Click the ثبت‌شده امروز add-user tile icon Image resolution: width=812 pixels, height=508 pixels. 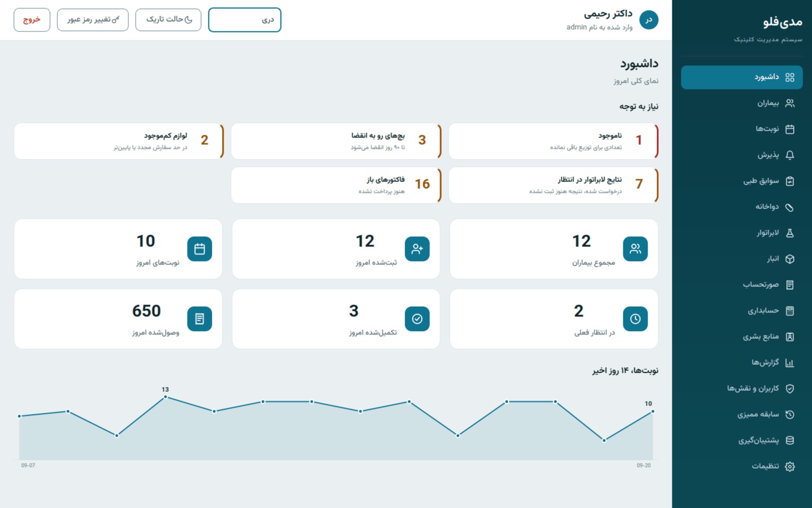(x=417, y=249)
